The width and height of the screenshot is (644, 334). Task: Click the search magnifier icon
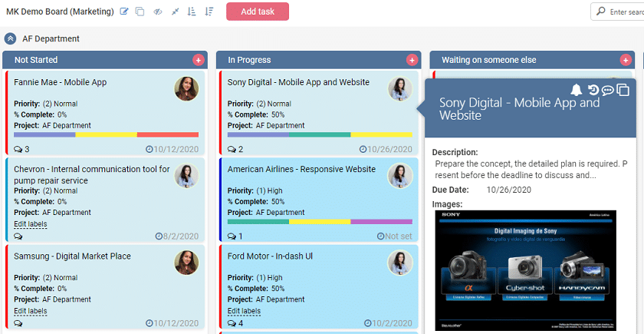[601, 12]
